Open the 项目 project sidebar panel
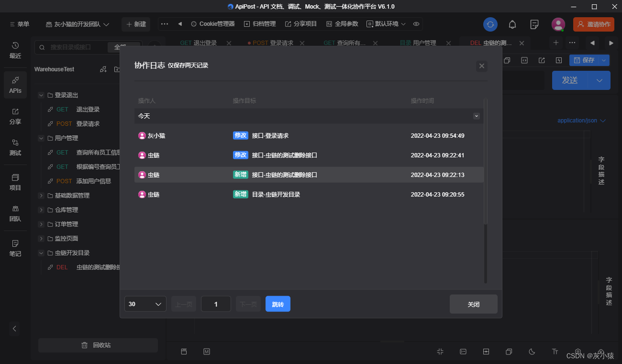The height and width of the screenshot is (364, 622). pos(15,182)
